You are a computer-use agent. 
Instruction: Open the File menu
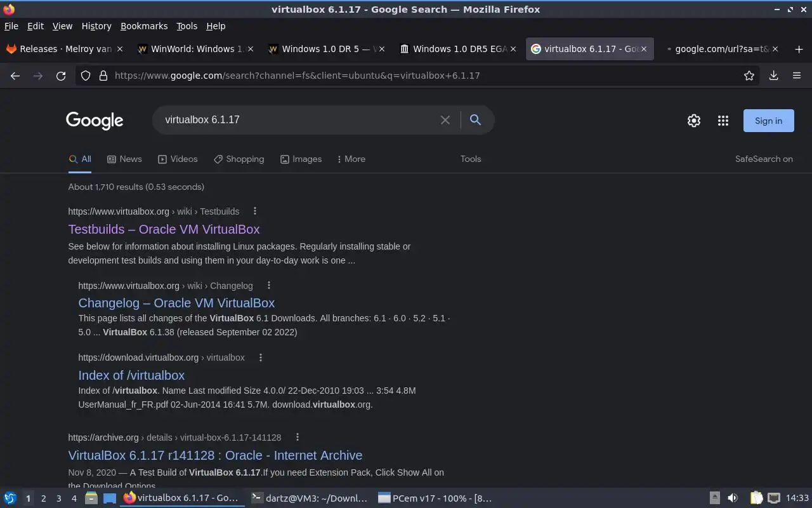tap(11, 26)
